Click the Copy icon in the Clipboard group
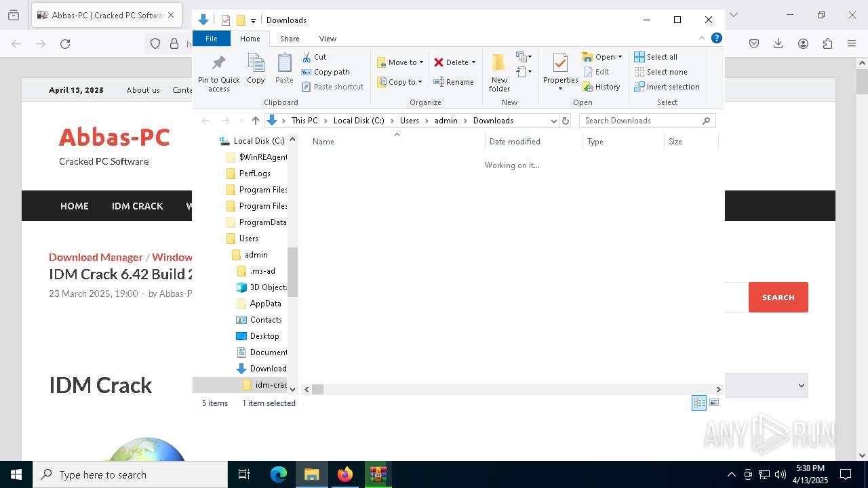Viewport: 868px width, 488px height. click(256, 69)
